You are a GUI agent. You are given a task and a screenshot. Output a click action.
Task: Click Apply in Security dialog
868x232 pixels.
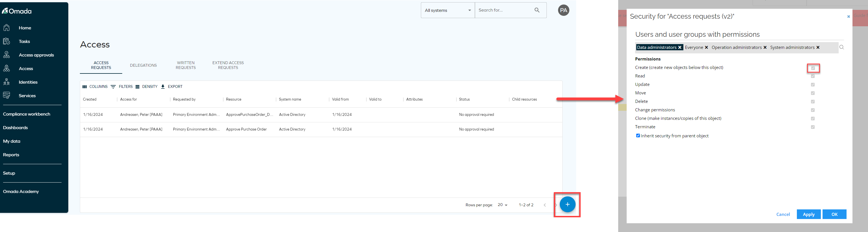(x=808, y=214)
